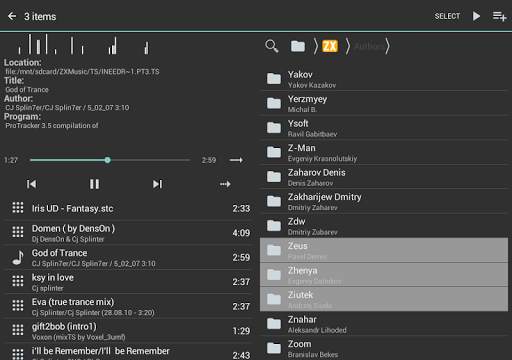Pause playback
This screenshot has height=360, width=512.
(x=94, y=184)
